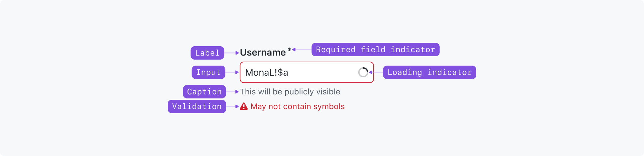Click the arrowhead pointing at the asterisk

click(x=294, y=50)
